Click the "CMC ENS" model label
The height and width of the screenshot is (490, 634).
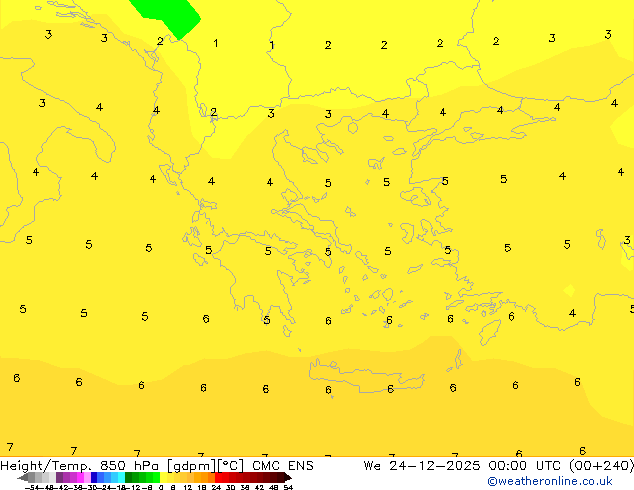pos(285,465)
